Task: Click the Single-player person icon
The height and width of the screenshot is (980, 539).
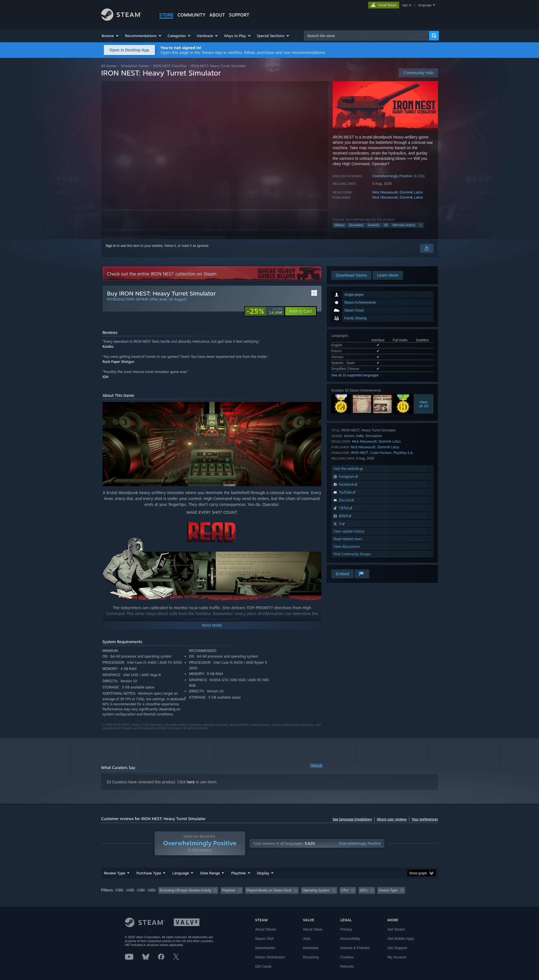Action: tap(336, 295)
